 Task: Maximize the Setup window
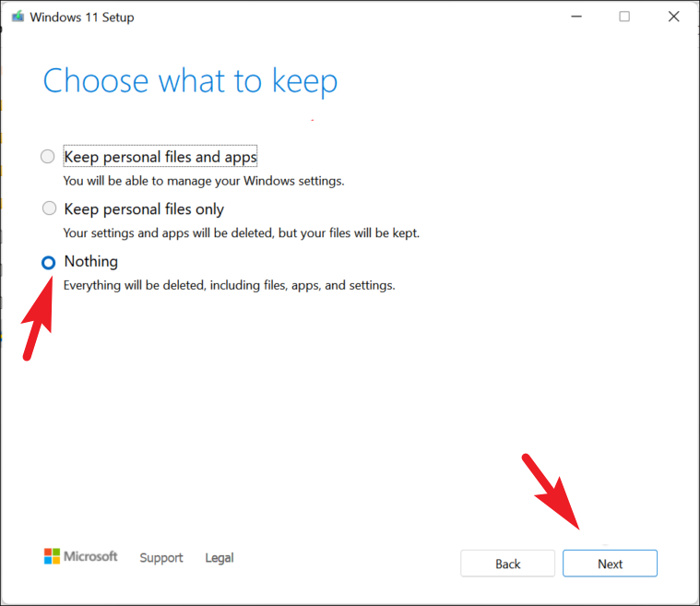(x=624, y=17)
